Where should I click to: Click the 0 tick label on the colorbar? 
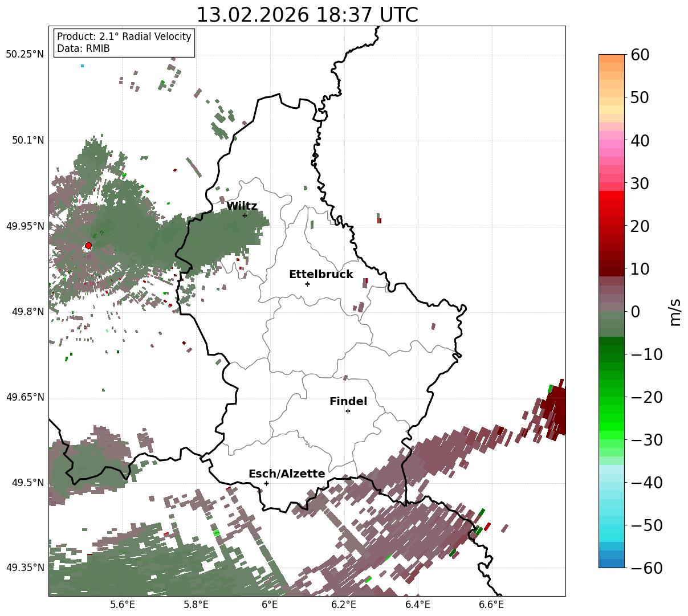tap(636, 312)
